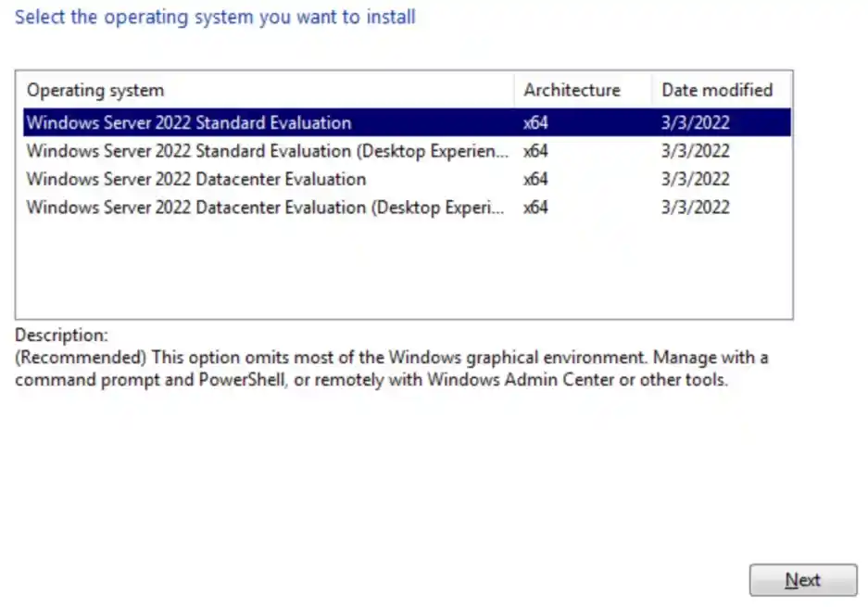The image size is (868, 607).
Task: Click x64 in the Datacenter Evaluation row
Action: (x=535, y=179)
